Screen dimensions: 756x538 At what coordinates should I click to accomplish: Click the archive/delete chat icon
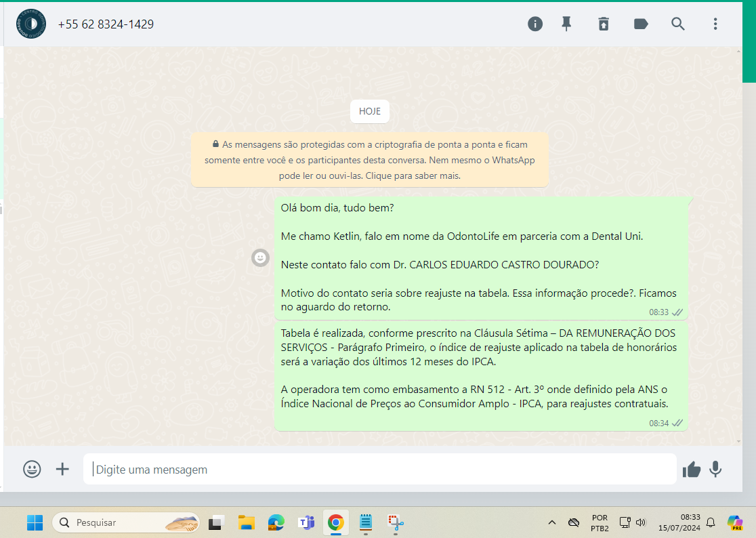click(x=603, y=24)
